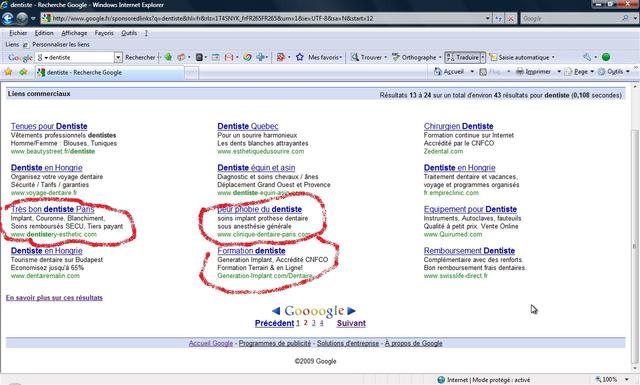The width and height of the screenshot is (640, 385).
Task: Click the Précédent pagination link
Action: pyautogui.click(x=274, y=323)
